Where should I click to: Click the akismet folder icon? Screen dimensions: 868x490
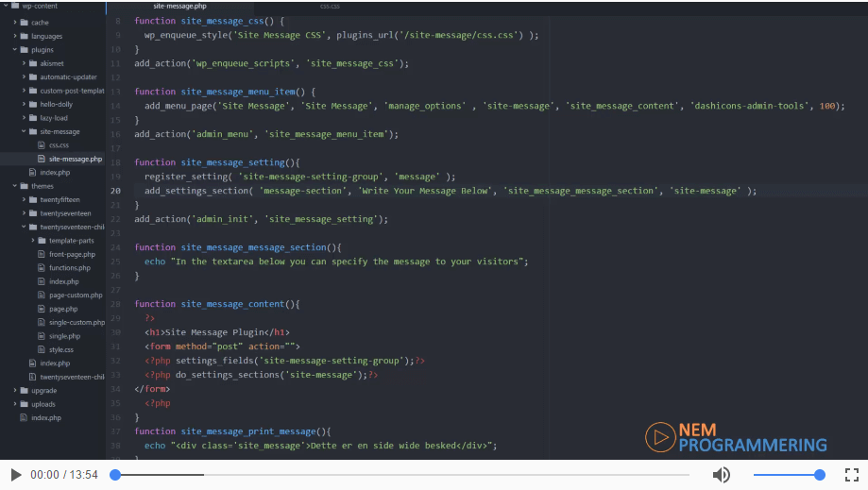pos(33,63)
